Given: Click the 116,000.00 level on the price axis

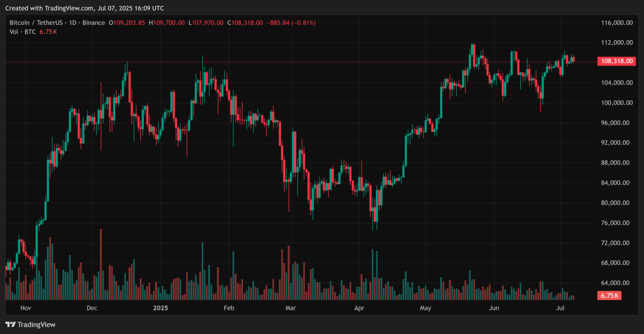Looking at the screenshot, I should click(x=616, y=23).
